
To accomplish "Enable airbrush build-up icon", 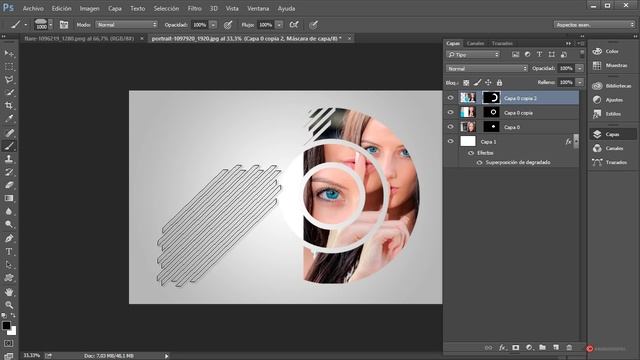I will point(294,24).
